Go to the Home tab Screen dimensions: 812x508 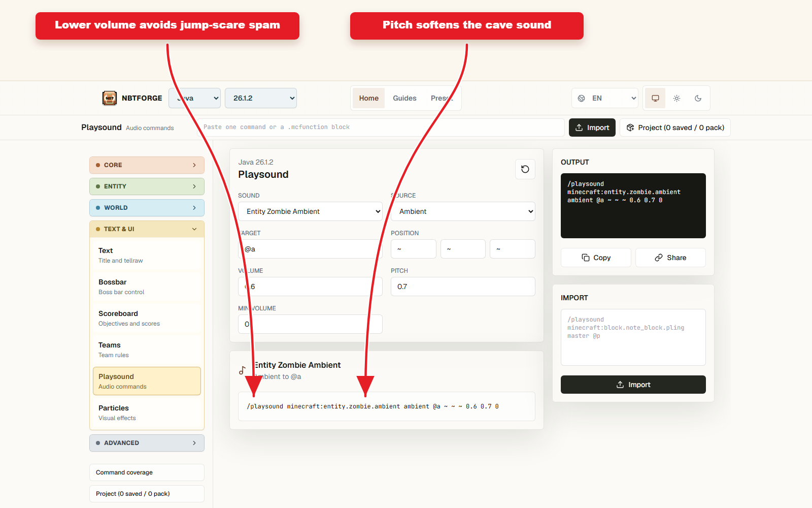tap(369, 98)
